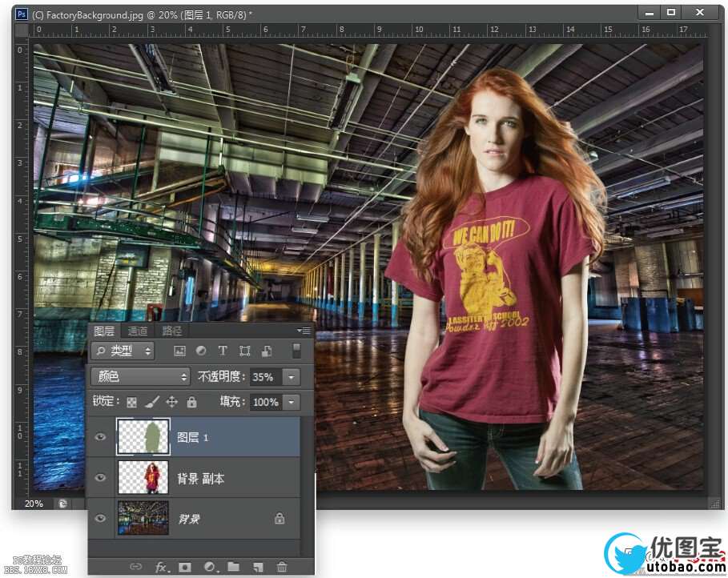Filter layers by shape layer icon
This screenshot has height=578, width=728.
tap(245, 351)
